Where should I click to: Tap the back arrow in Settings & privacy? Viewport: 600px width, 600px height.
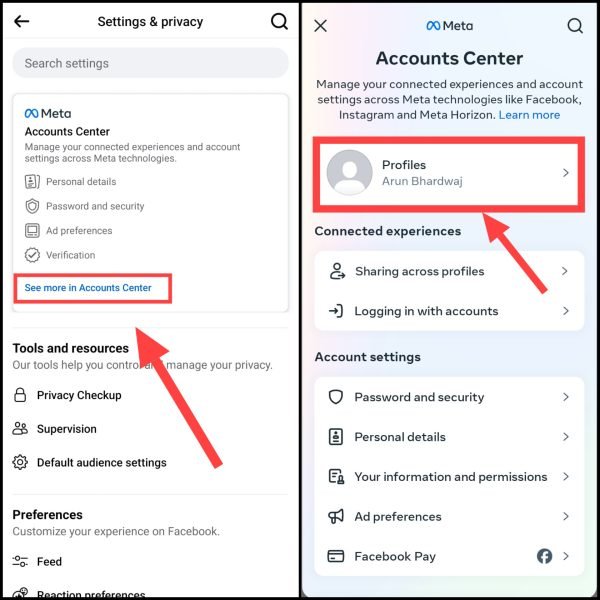pyautogui.click(x=21, y=21)
